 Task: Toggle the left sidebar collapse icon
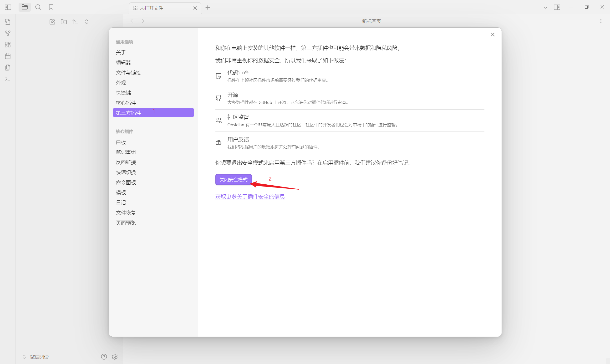coord(8,7)
